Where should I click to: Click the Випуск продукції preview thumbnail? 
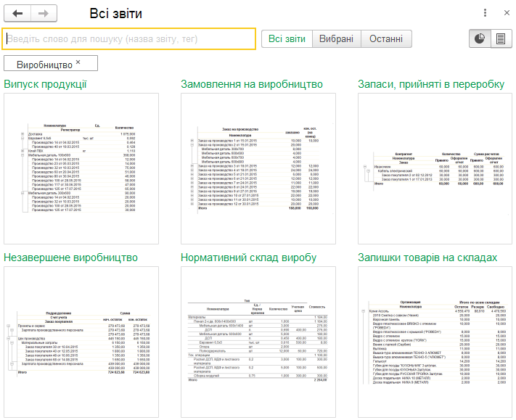tap(81, 169)
